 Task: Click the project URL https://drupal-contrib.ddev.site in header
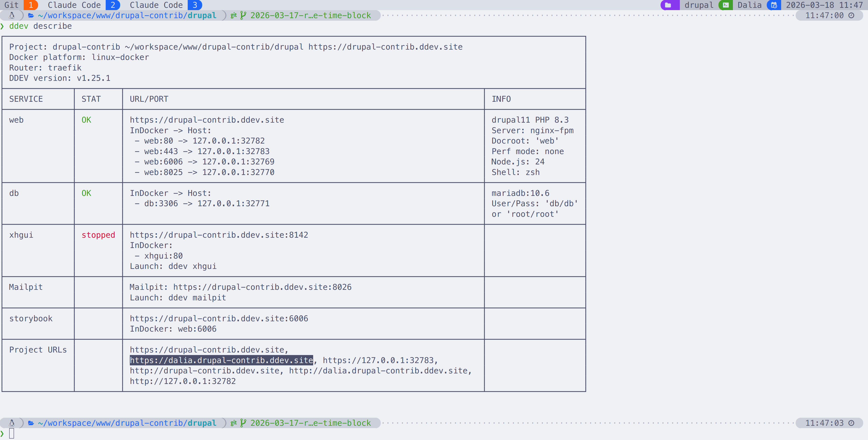pos(385,47)
